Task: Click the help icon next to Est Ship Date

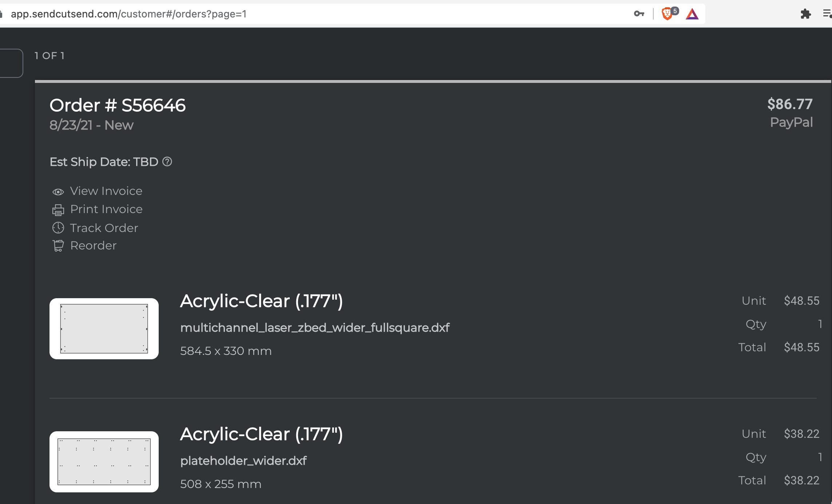Action: pos(167,161)
